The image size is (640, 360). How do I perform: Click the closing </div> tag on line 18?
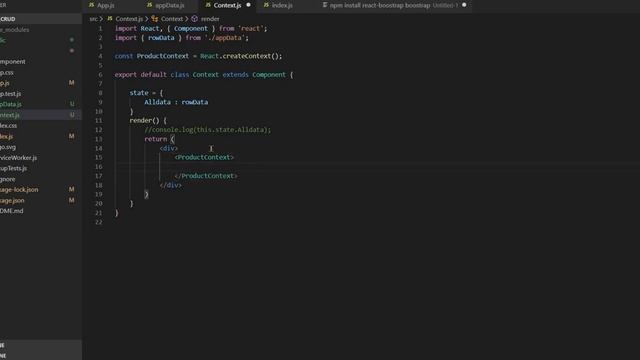click(x=170, y=185)
